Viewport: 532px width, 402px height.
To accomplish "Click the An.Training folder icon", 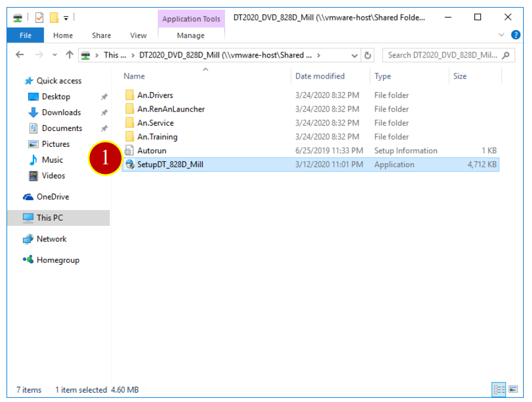I will 129,137.
